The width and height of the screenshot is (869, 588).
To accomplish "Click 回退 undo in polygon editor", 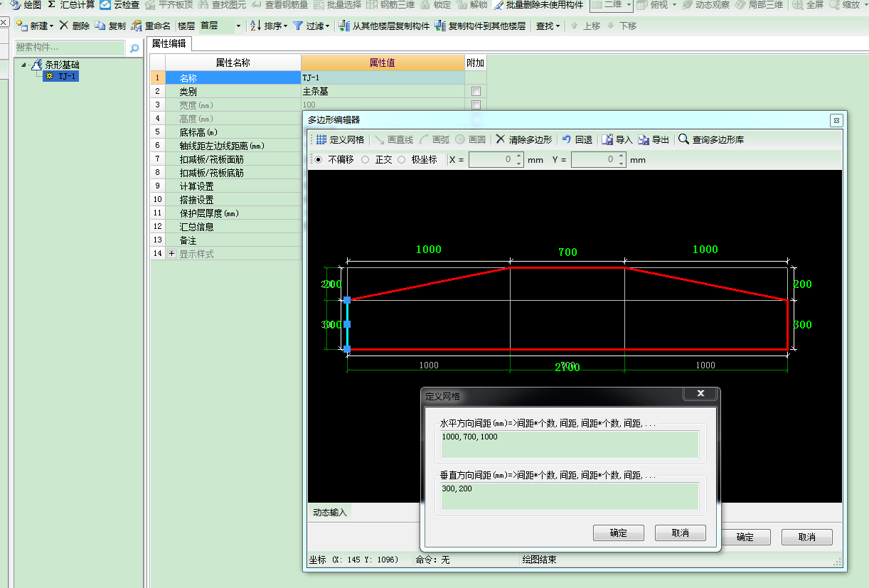I will pos(577,139).
